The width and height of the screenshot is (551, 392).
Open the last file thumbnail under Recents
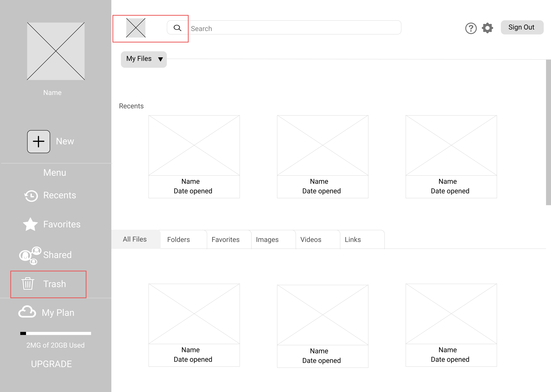click(451, 157)
